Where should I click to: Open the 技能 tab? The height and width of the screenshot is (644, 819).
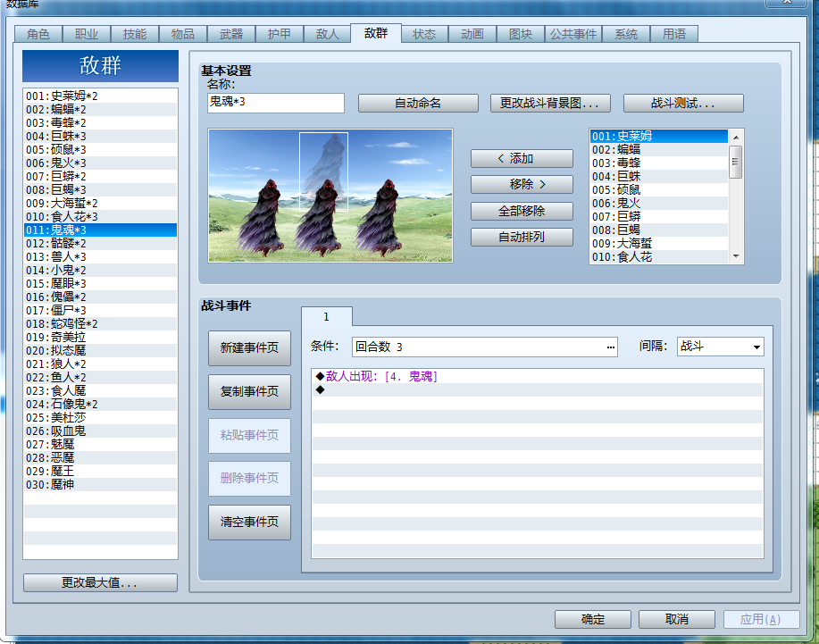click(134, 34)
